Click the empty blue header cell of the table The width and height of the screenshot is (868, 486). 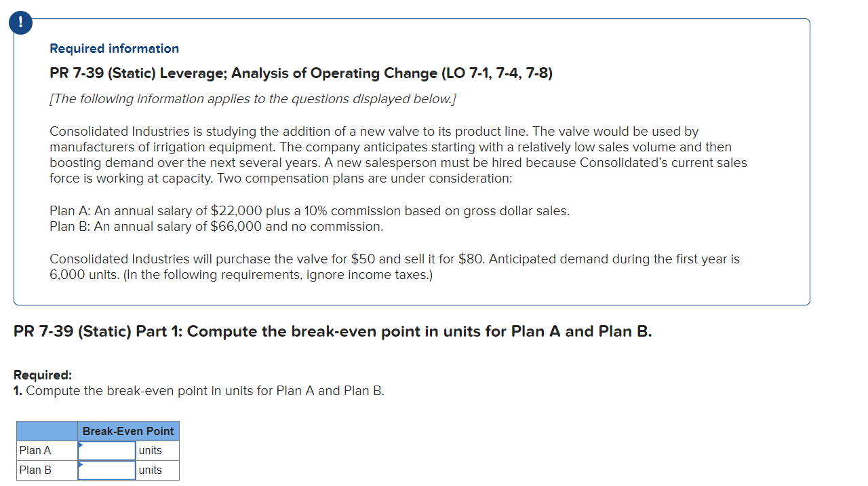tap(46, 430)
